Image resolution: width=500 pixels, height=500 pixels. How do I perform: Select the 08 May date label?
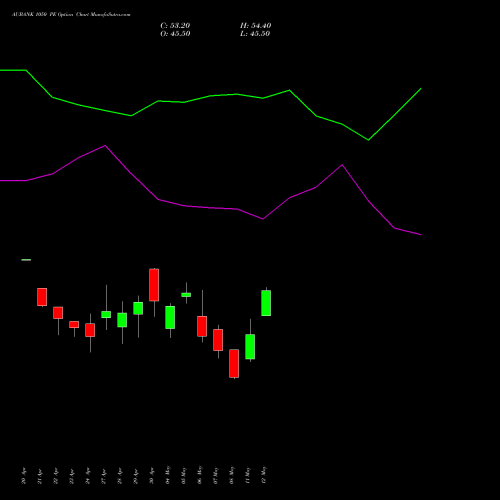pos(232,475)
